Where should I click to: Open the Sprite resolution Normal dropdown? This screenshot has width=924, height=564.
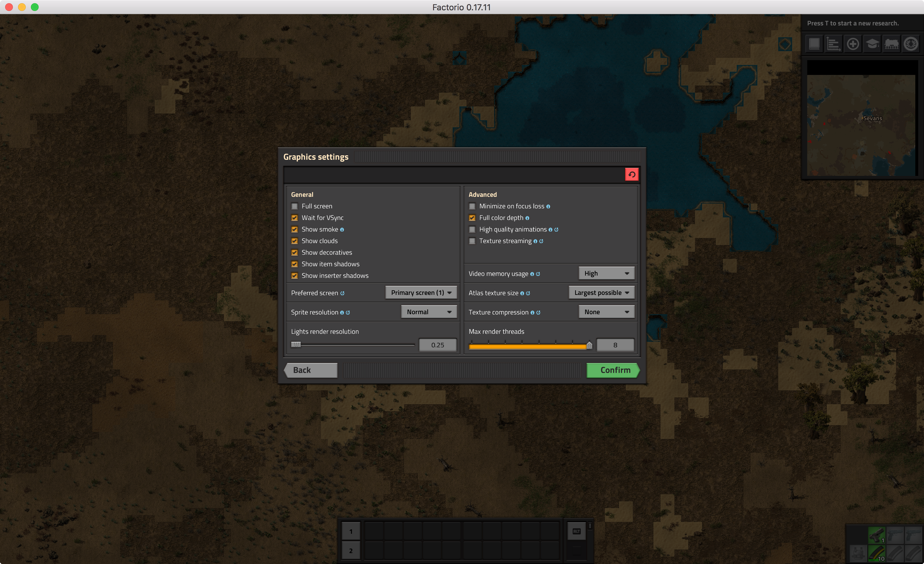(429, 312)
